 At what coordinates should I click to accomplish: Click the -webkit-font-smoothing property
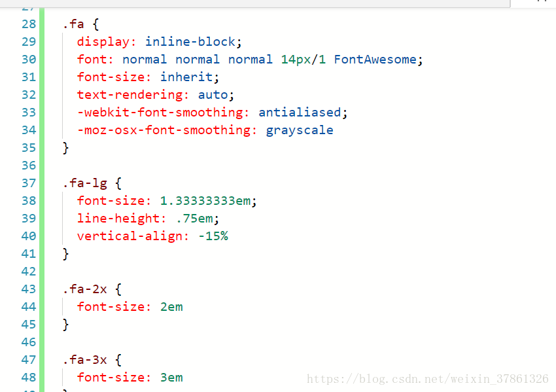160,113
